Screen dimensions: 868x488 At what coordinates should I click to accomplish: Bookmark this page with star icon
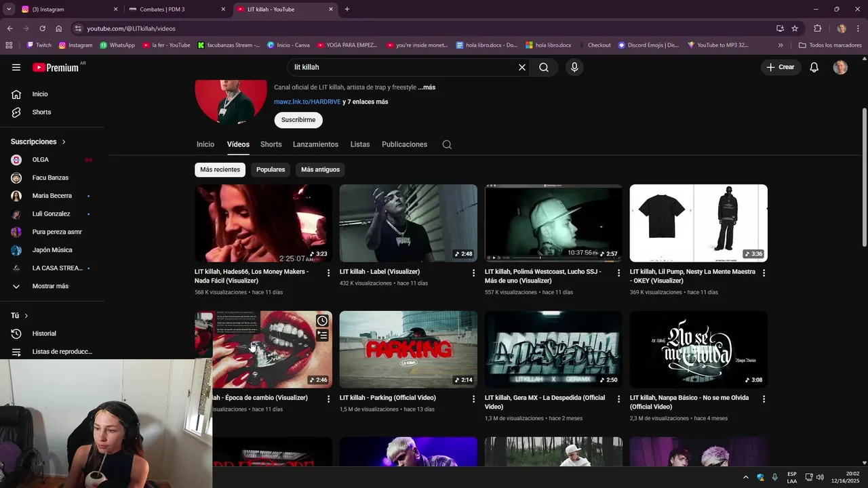[x=795, y=28]
